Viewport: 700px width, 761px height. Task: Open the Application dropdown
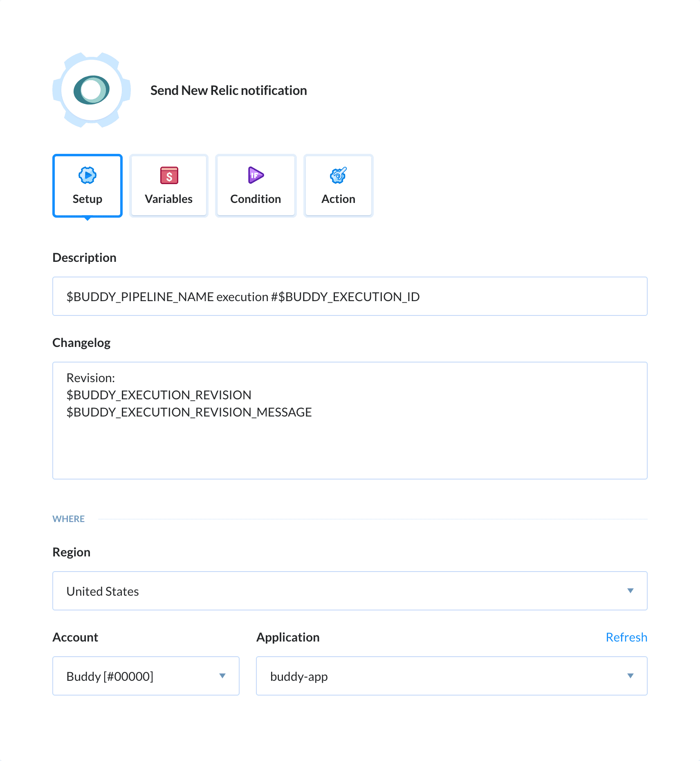[451, 676]
